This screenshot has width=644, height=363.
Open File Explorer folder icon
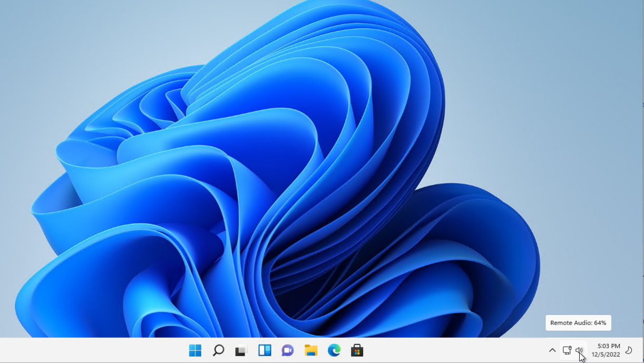(311, 350)
